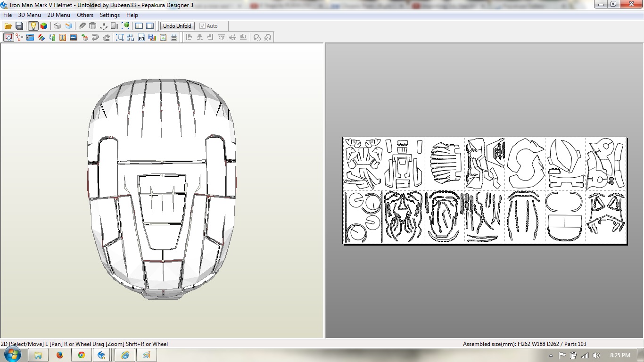This screenshot has height=362, width=644.
Task: Click the align bottom icon
Action: (x=243, y=37)
